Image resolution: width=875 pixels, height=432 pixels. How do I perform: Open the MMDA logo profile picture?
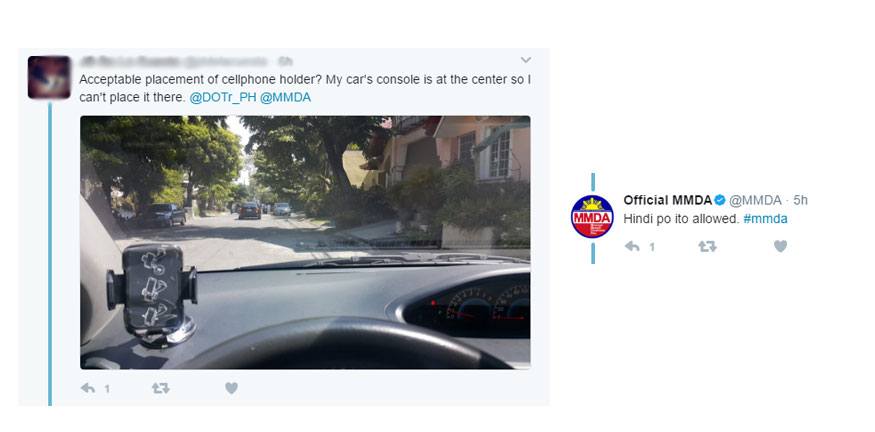coord(592,217)
